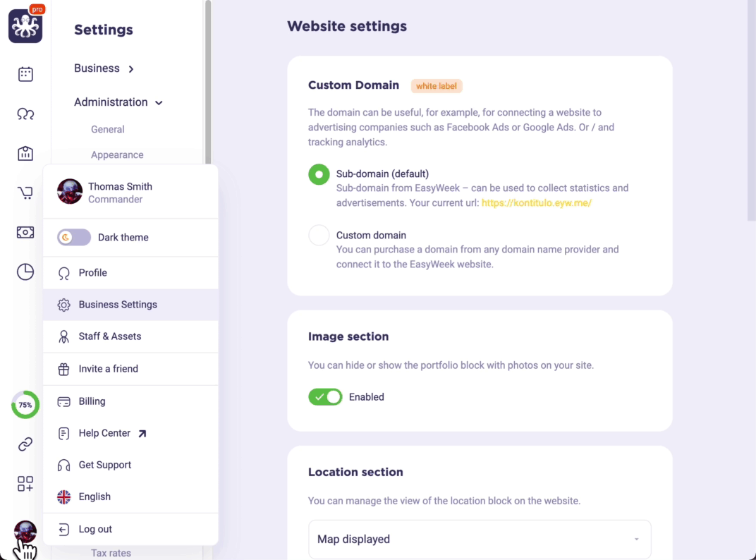Image resolution: width=756 pixels, height=560 pixels.
Task: Click the 75% setup progress ring
Action: click(25, 405)
